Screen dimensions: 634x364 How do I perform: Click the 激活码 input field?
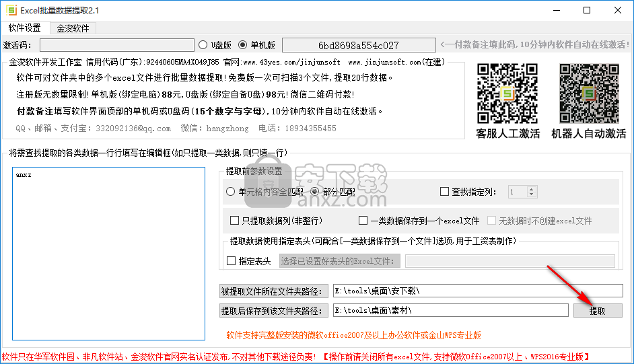116,45
